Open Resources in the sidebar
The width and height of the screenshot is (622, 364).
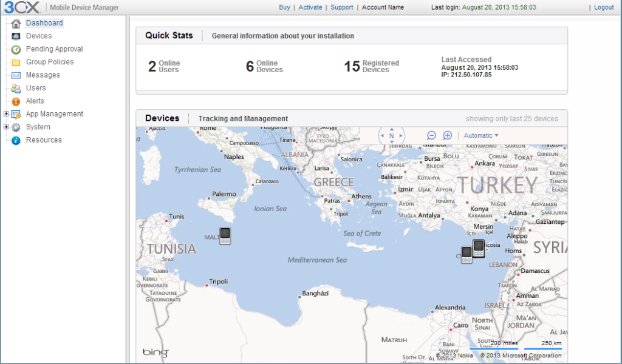click(44, 140)
